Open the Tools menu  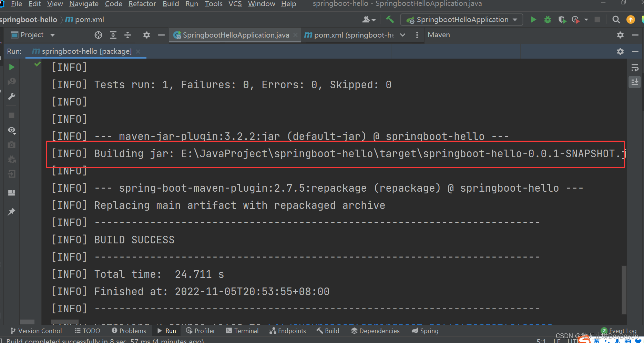[214, 4]
